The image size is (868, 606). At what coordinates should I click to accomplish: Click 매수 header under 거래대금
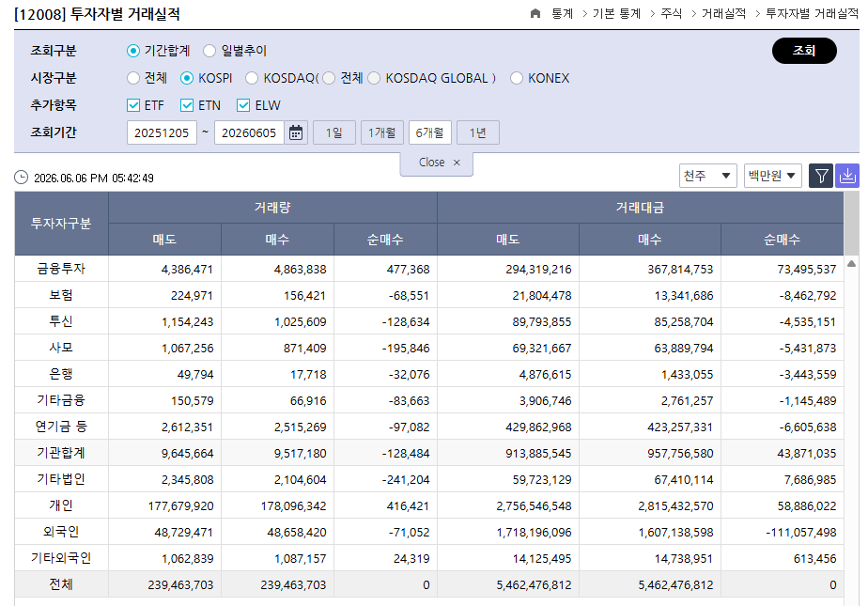650,240
